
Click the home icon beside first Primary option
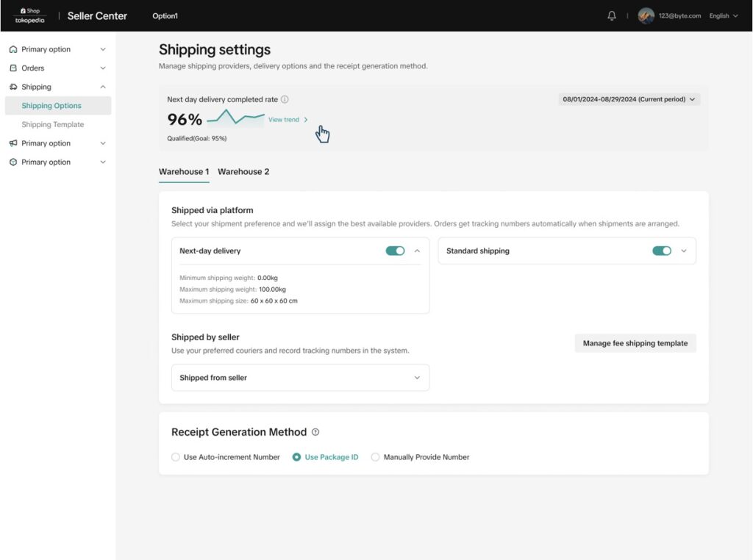13,49
